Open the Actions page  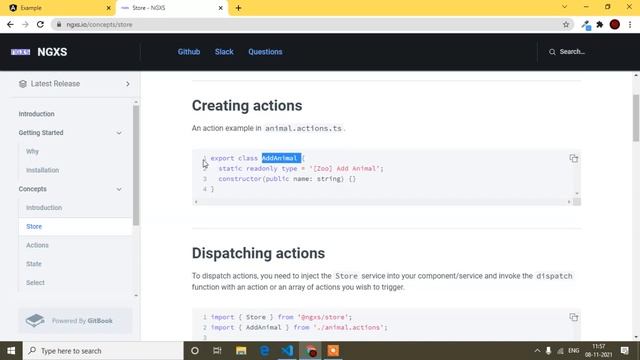pyautogui.click(x=37, y=245)
